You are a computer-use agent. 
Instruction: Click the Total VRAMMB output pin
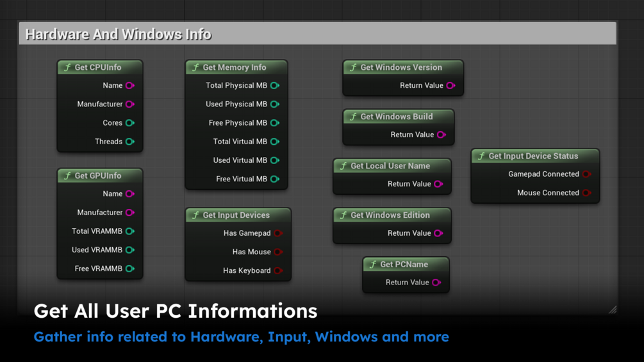[x=130, y=231]
